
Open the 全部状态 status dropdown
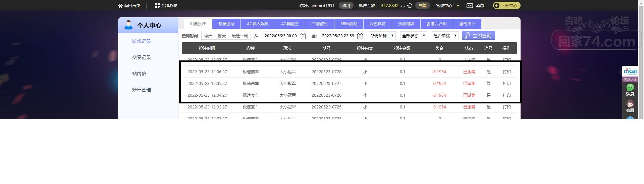click(x=414, y=36)
